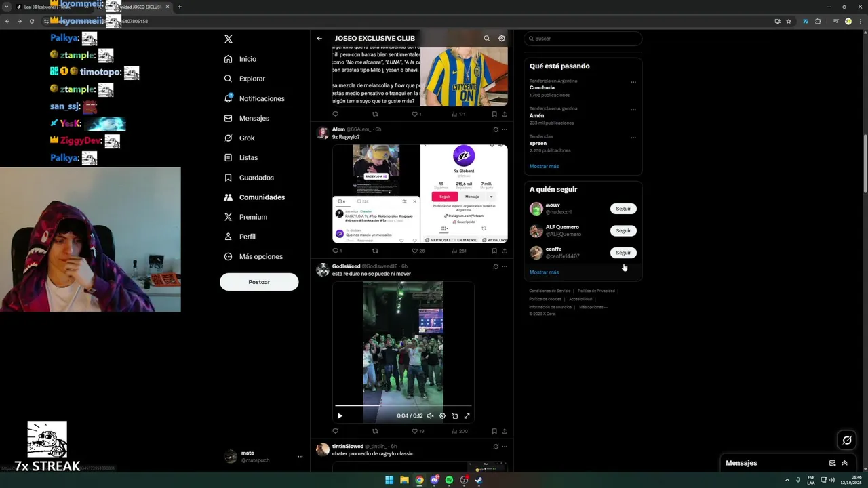
Task: Open options for the spreen trend
Action: pos(633,138)
